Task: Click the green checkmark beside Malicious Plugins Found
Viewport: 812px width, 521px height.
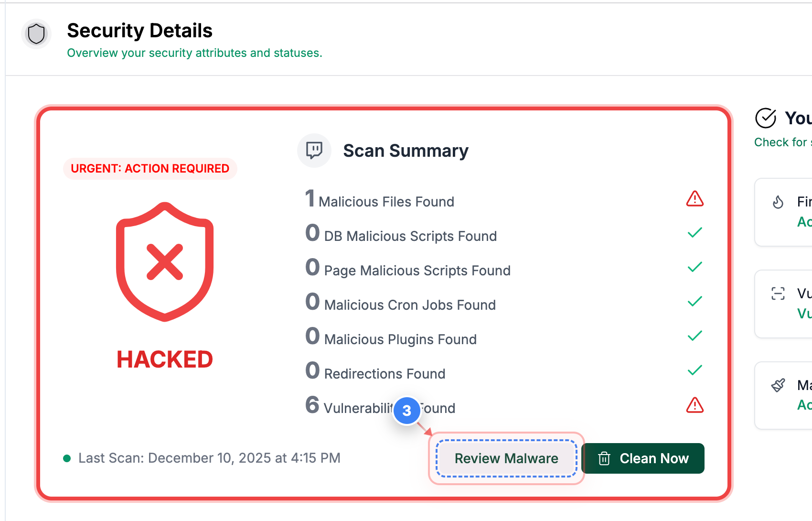Action: pyautogui.click(x=695, y=335)
